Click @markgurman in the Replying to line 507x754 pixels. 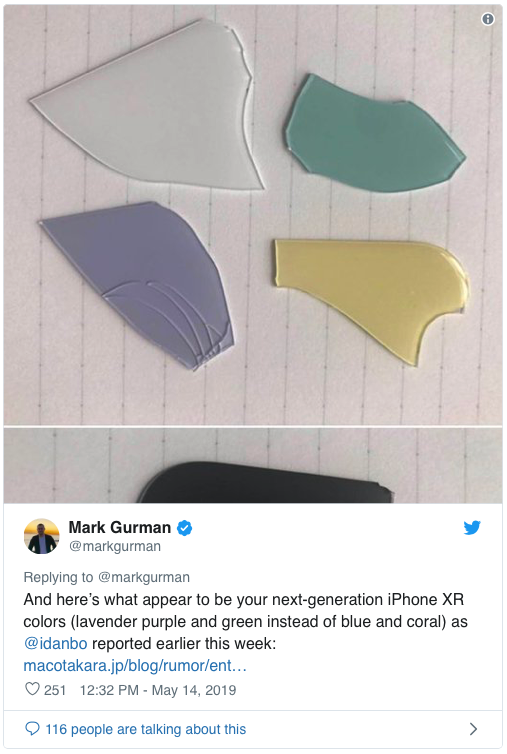click(x=144, y=577)
